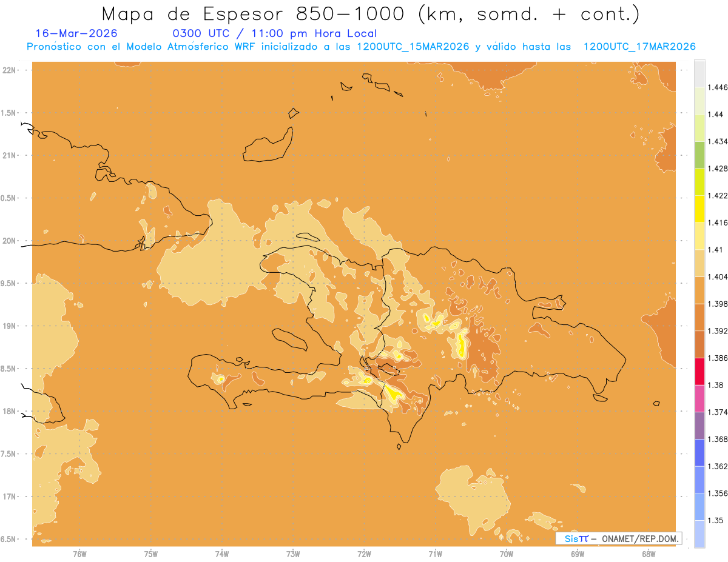Click the color bar value '1.416'
Screen dimensions: 728x562
(x=718, y=222)
